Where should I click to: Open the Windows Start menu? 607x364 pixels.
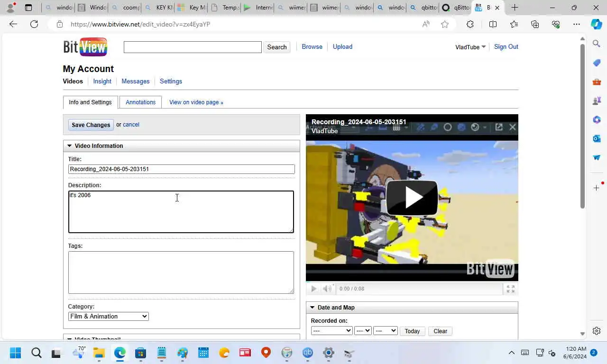[15, 353]
